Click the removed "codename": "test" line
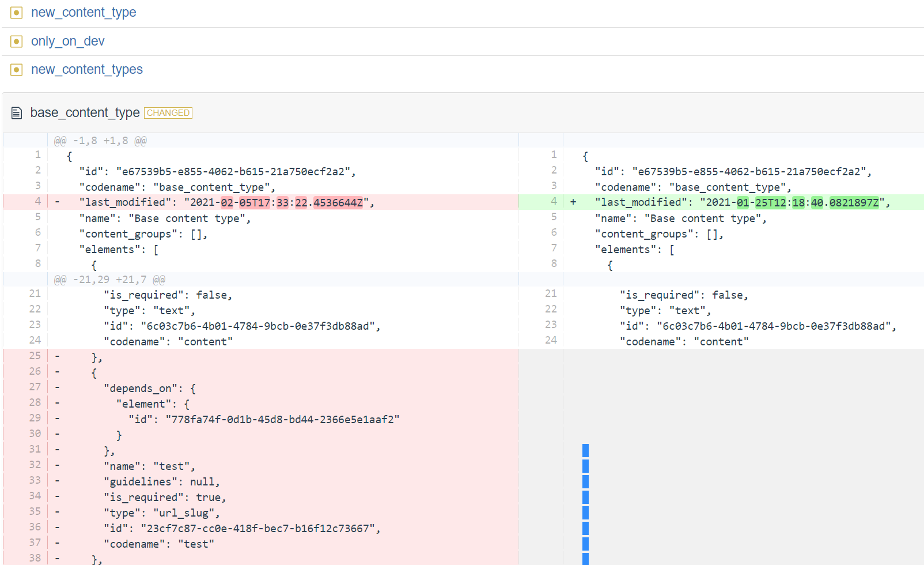924x565 pixels. coord(159,544)
